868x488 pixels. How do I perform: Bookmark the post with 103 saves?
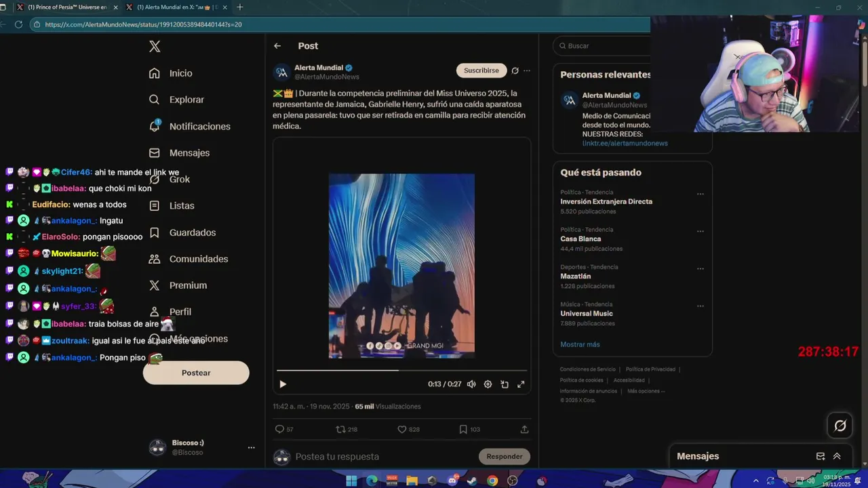(469, 429)
